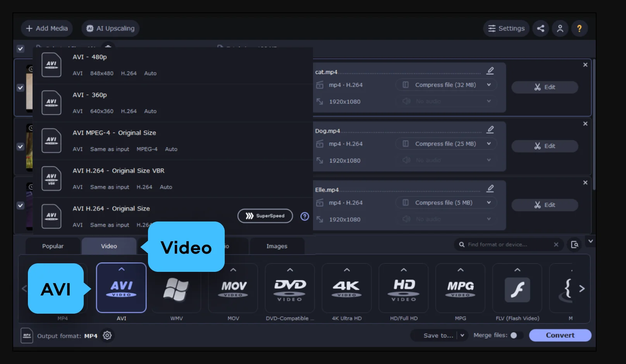Screen dimensions: 626x364
Task: Open the user account icon
Action: (560, 28)
